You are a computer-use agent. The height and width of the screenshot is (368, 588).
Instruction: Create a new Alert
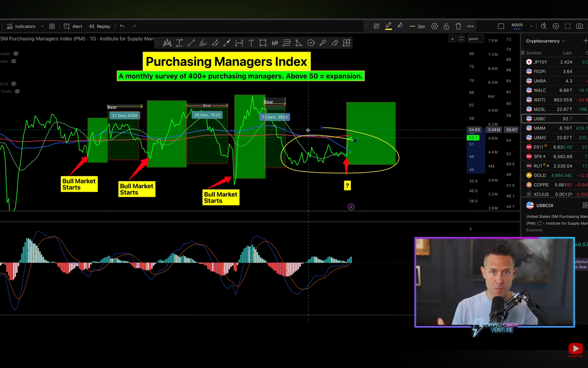point(73,26)
